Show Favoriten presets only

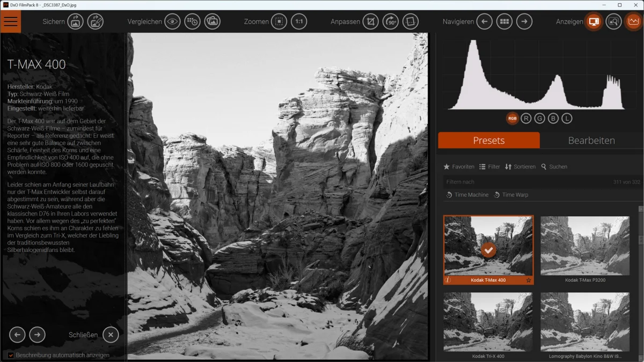click(459, 167)
